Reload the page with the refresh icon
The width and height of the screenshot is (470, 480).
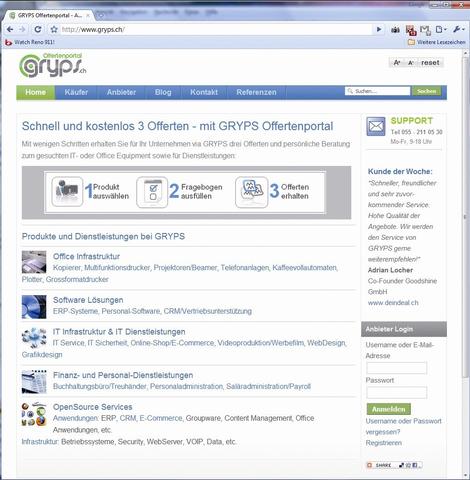(38, 29)
